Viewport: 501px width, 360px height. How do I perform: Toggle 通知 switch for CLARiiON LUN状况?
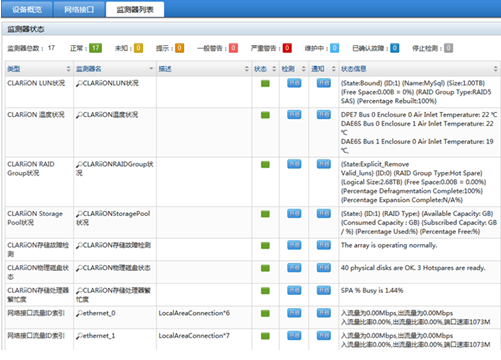click(x=324, y=83)
